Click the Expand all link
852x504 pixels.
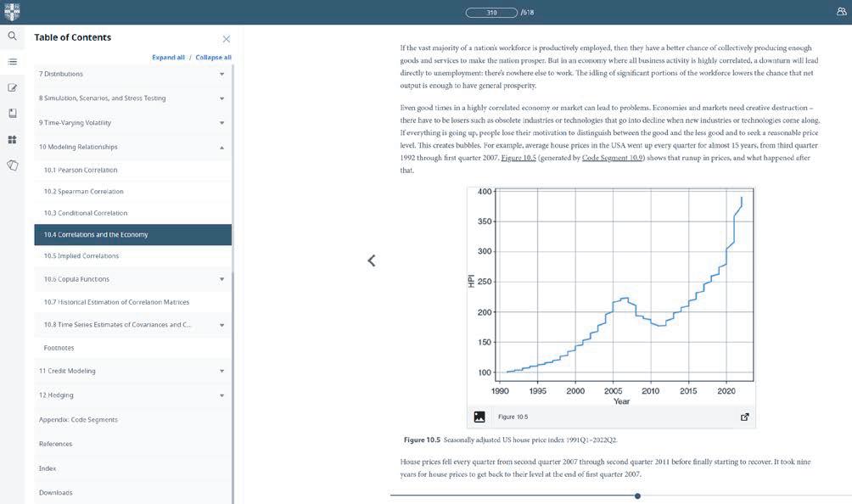click(x=168, y=57)
